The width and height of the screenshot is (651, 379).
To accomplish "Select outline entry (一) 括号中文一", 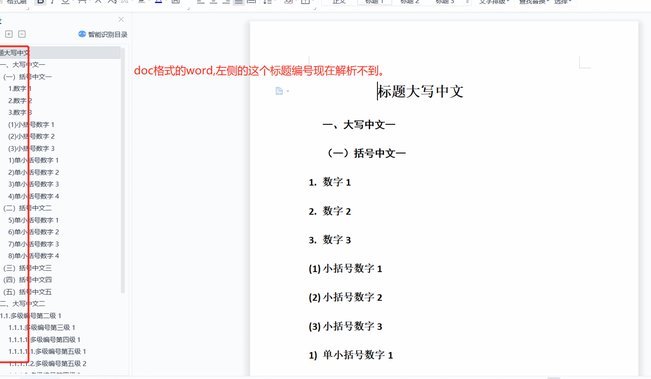I will tap(27, 77).
